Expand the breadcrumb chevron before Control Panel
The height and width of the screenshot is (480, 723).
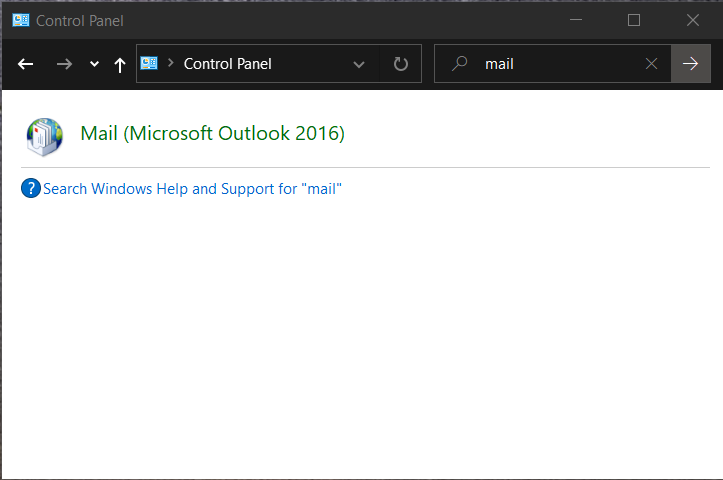(171, 63)
